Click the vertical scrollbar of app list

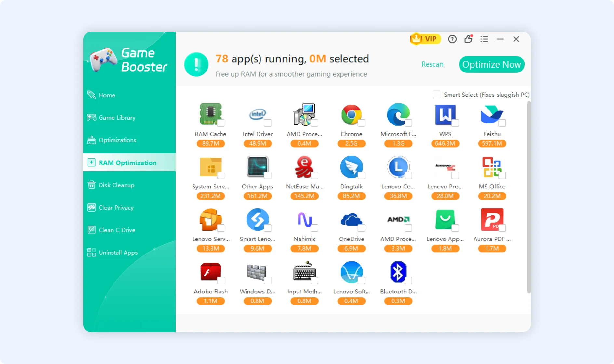(529, 197)
